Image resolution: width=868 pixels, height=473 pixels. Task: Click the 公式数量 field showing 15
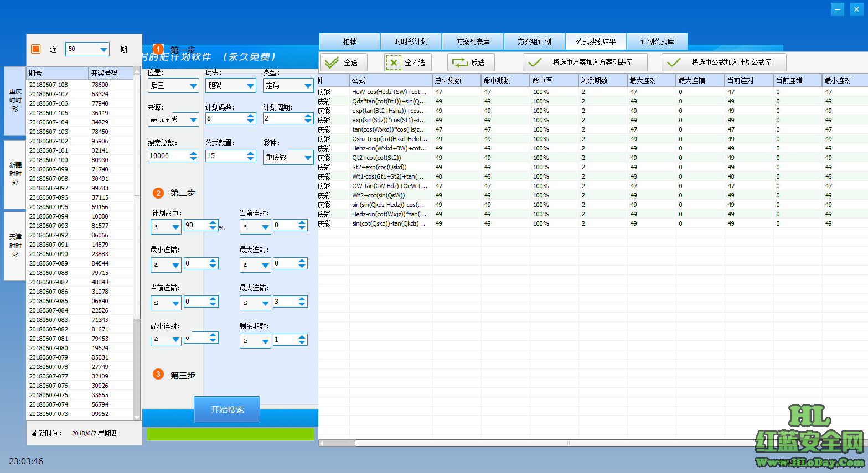[x=230, y=156]
